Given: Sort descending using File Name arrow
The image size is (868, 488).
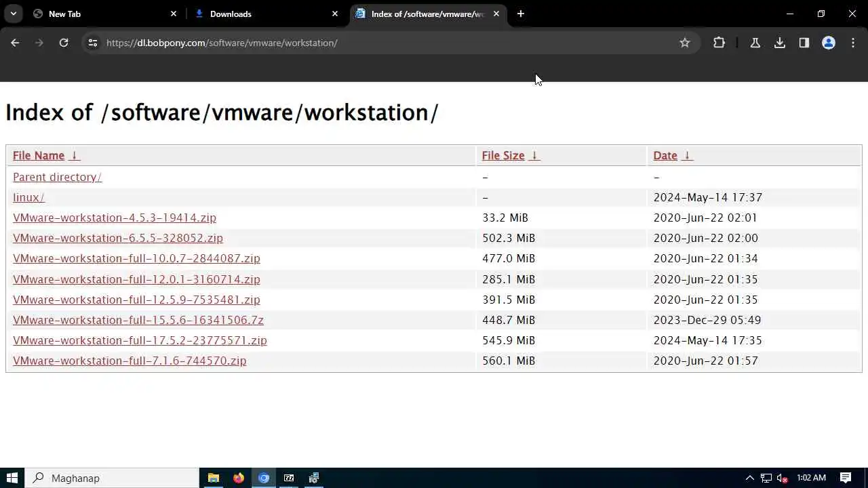Looking at the screenshot, I should (74, 155).
